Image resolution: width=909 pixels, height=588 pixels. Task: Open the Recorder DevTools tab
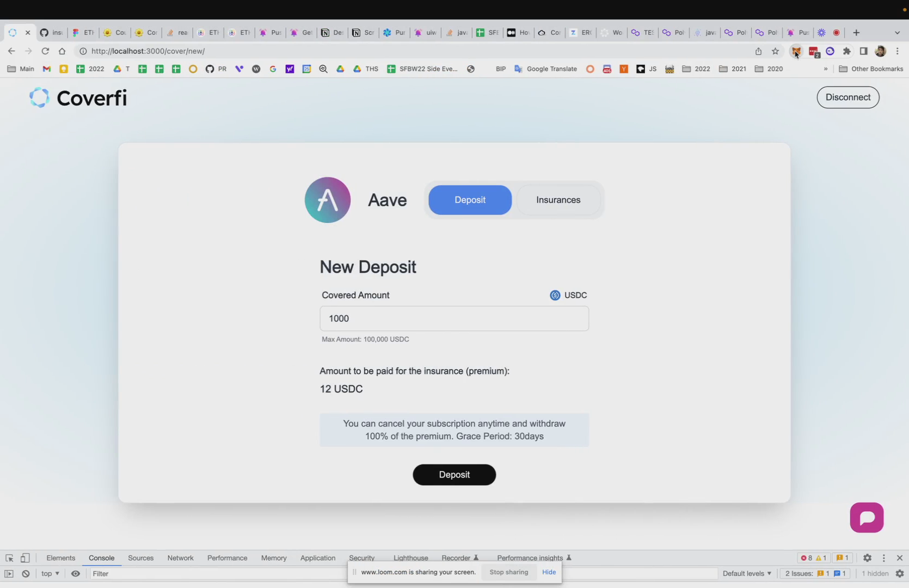[x=460, y=558]
